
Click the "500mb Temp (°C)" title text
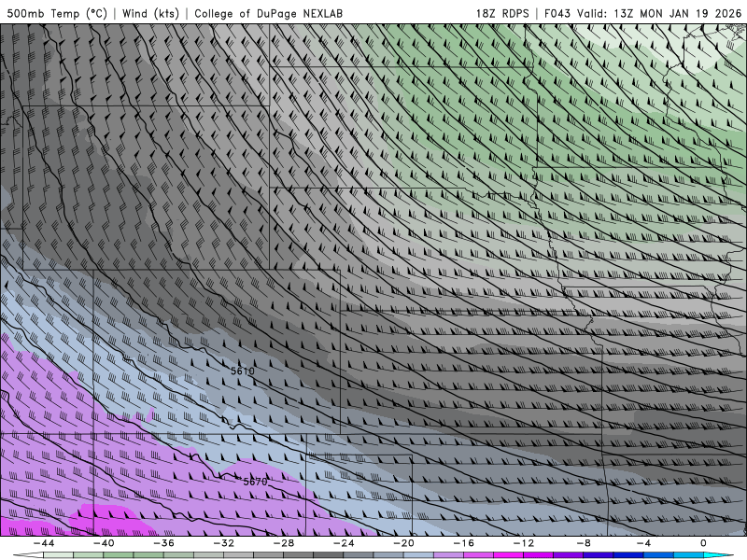point(57,13)
